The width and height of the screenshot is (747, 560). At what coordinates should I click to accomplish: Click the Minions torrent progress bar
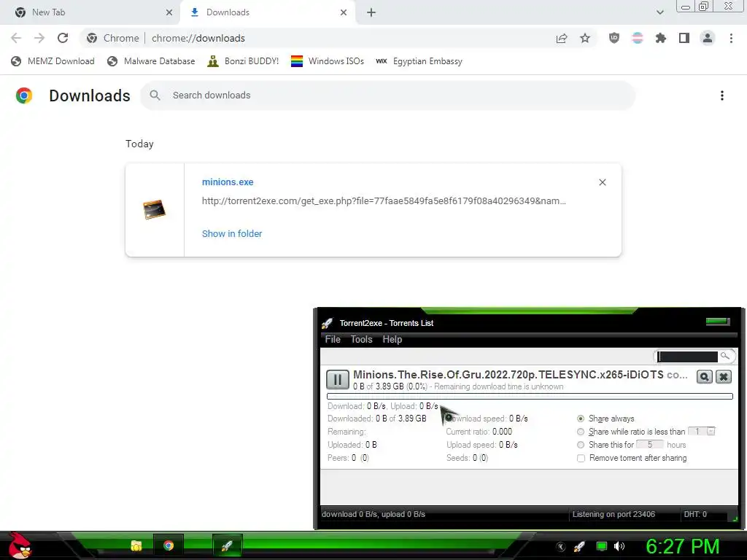click(530, 396)
